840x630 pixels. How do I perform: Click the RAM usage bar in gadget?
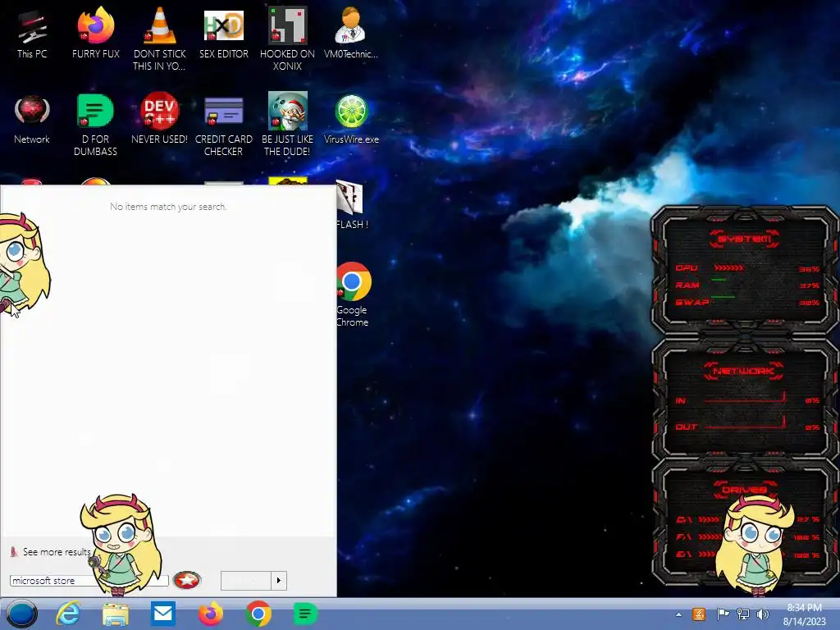pyautogui.click(x=719, y=280)
